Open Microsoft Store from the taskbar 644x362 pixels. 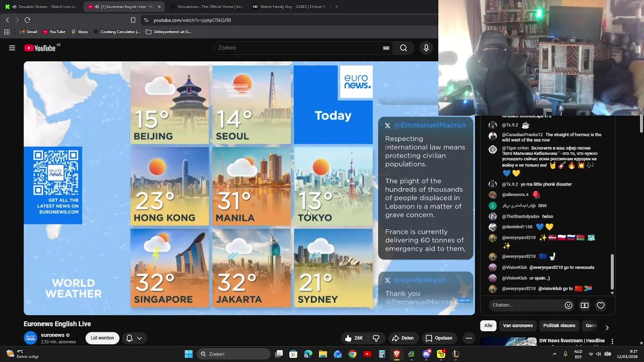click(x=293, y=354)
